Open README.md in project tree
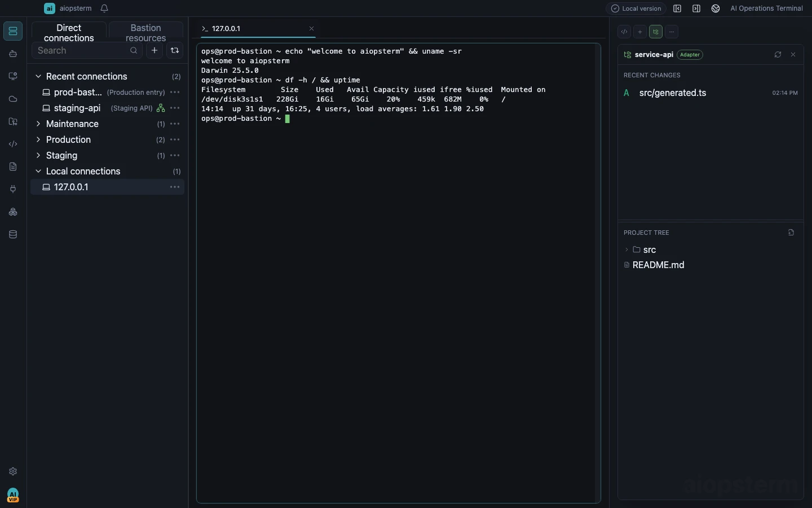This screenshot has height=508, width=812. point(710,265)
